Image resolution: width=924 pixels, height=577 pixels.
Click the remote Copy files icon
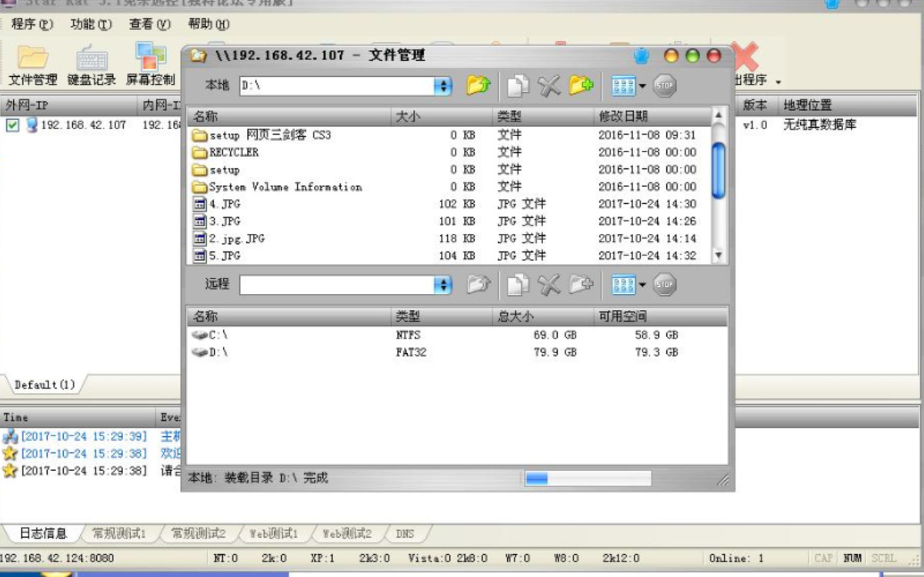pyautogui.click(x=518, y=285)
